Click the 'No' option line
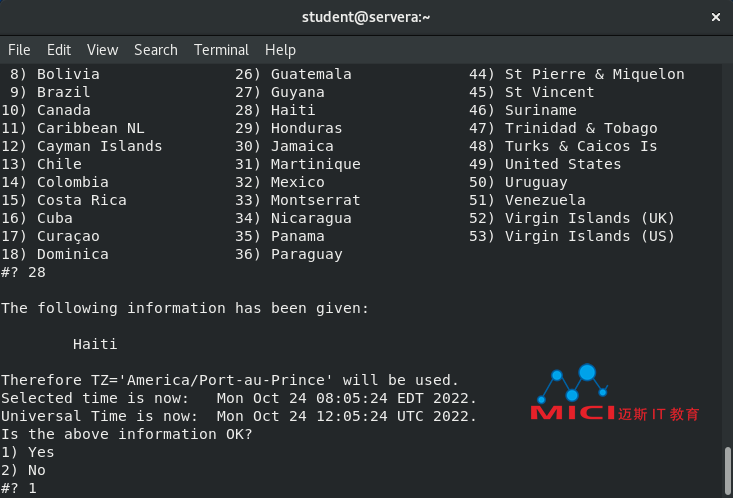 click(23, 470)
